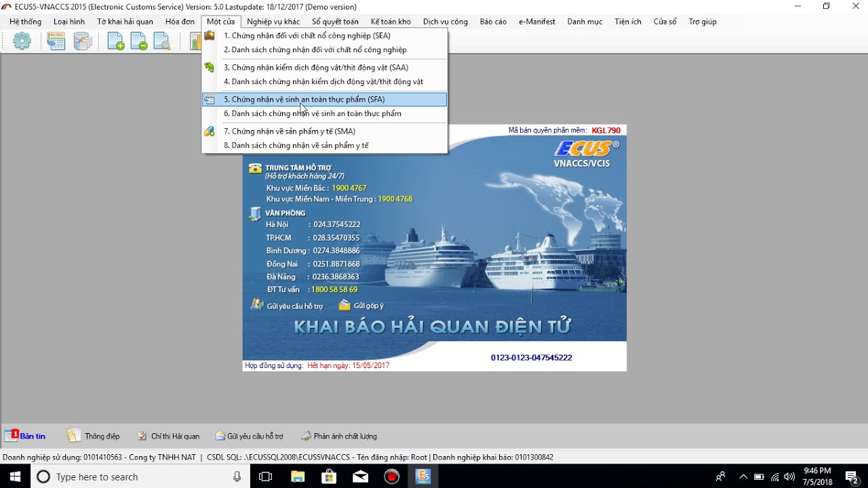Click the Gửi yêu cầu hỗ trợ splash link
This screenshot has width=868, height=488.
tap(295, 306)
